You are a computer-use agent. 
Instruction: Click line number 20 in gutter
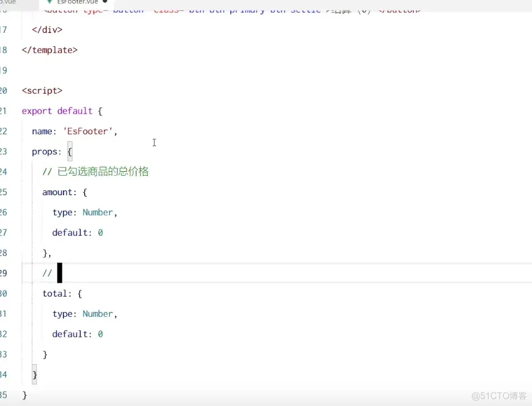3,91
